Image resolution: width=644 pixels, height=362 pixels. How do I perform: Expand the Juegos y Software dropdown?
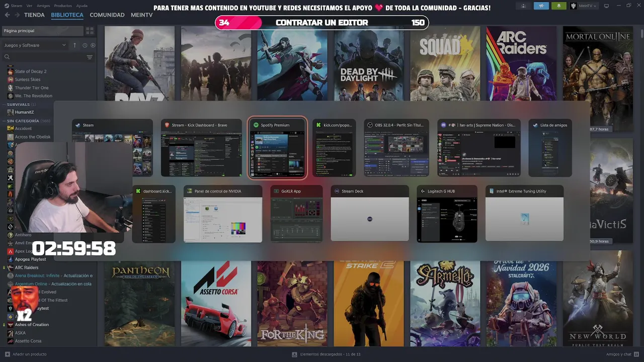pos(35,45)
